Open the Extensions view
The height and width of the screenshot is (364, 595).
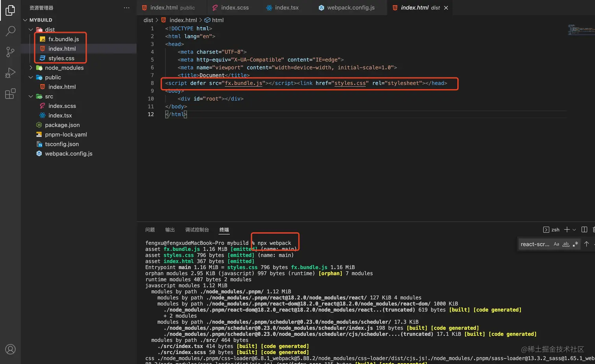point(10,94)
